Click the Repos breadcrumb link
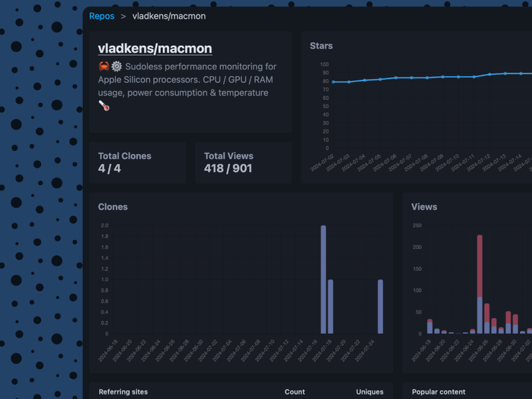Viewport: 532px width, 399px height. tap(102, 16)
